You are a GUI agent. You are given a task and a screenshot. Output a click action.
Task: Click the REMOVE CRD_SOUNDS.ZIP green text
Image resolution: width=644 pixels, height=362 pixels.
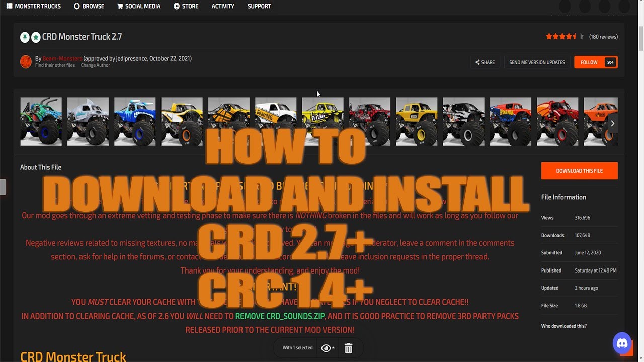(280, 316)
